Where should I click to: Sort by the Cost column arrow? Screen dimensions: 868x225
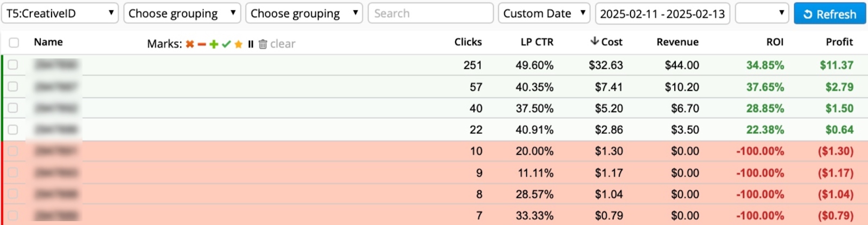[595, 41]
